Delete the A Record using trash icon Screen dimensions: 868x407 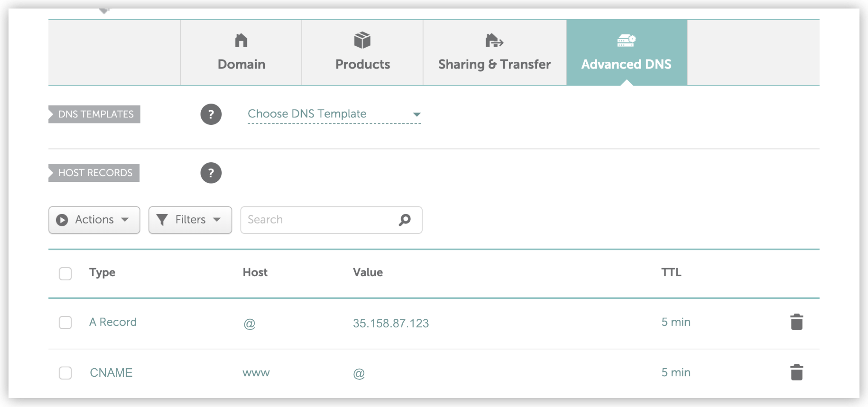796,322
